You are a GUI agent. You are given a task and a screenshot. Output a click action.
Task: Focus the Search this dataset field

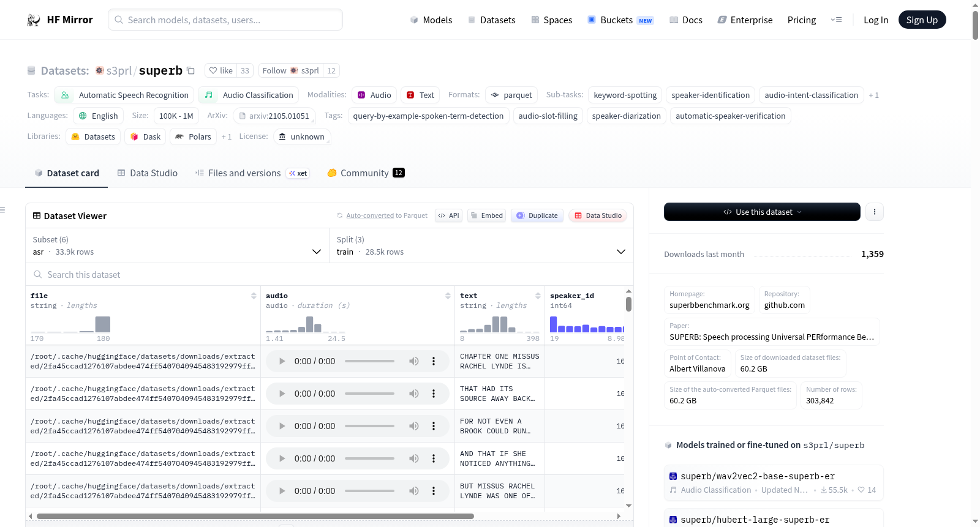330,275
